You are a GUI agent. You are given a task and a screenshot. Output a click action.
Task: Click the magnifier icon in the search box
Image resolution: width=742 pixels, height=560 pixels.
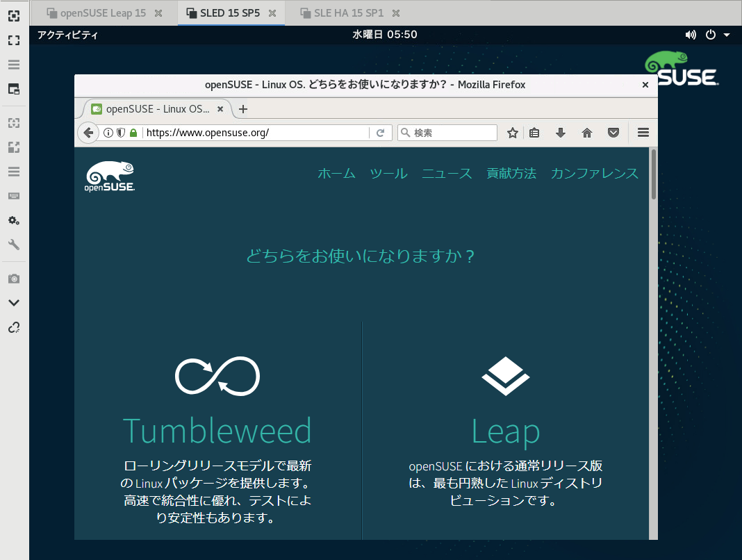(x=406, y=133)
